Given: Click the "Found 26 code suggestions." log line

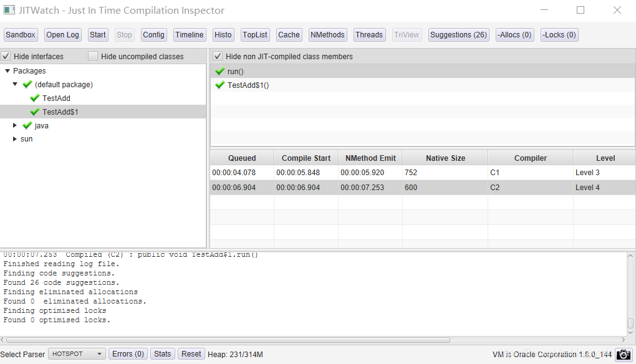Looking at the screenshot, I should [x=61, y=282].
